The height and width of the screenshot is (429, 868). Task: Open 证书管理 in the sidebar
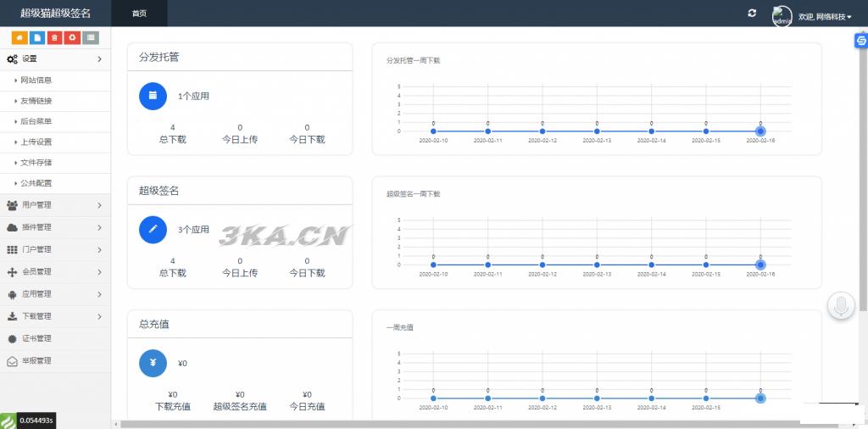click(x=36, y=338)
